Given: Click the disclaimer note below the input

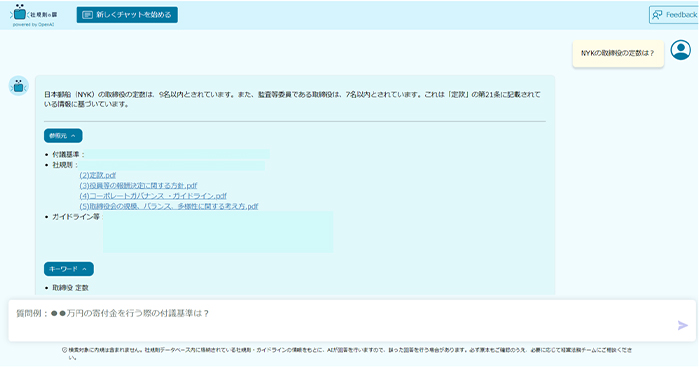Looking at the screenshot, I should point(347,353).
